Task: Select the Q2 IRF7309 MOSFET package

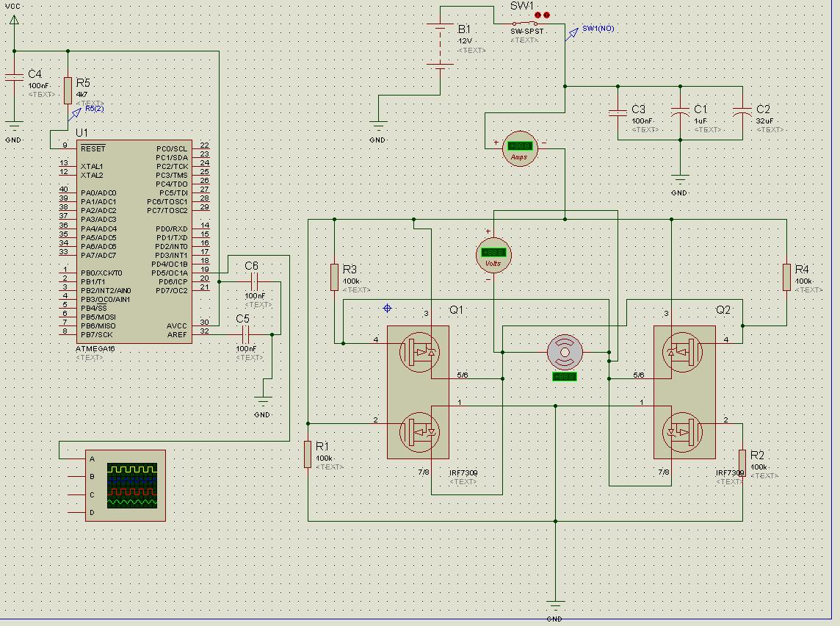Action: tap(684, 392)
